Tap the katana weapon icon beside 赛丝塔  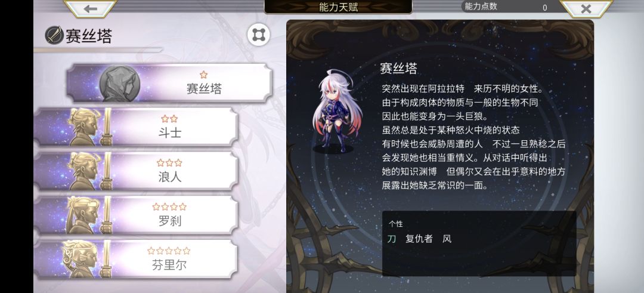pos(54,35)
